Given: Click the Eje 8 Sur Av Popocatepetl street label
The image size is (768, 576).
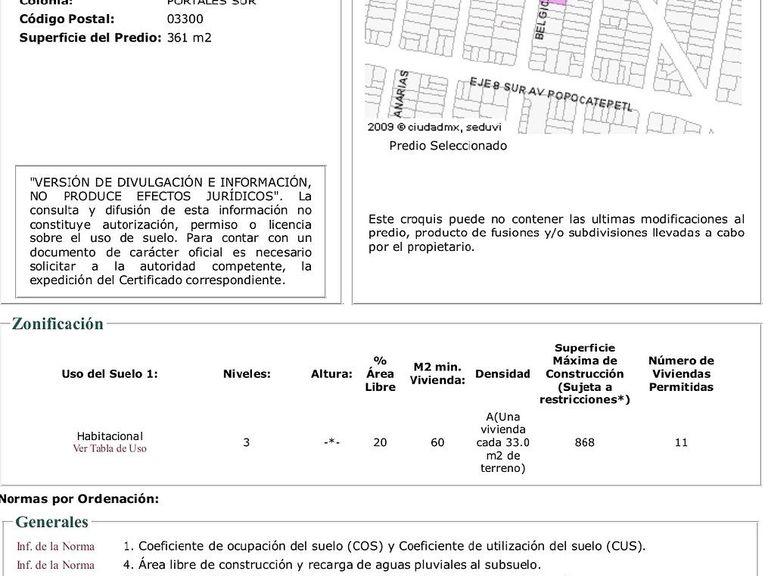Looking at the screenshot, I should 551,94.
